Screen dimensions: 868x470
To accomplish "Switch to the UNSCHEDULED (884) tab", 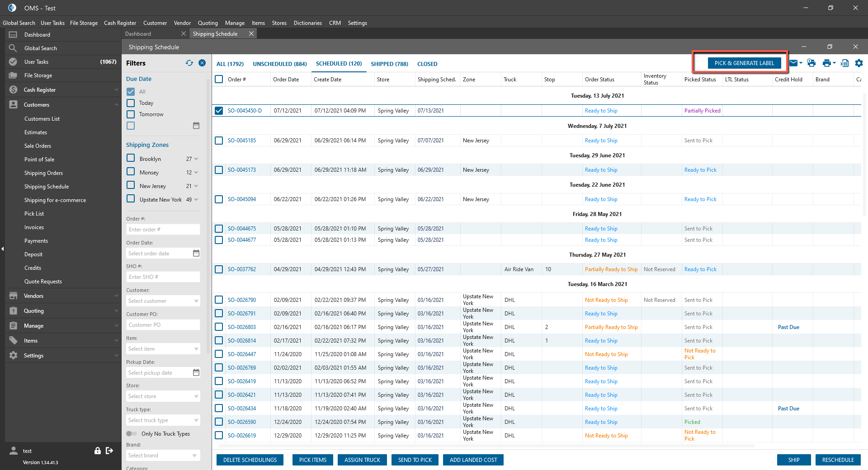I will click(279, 64).
